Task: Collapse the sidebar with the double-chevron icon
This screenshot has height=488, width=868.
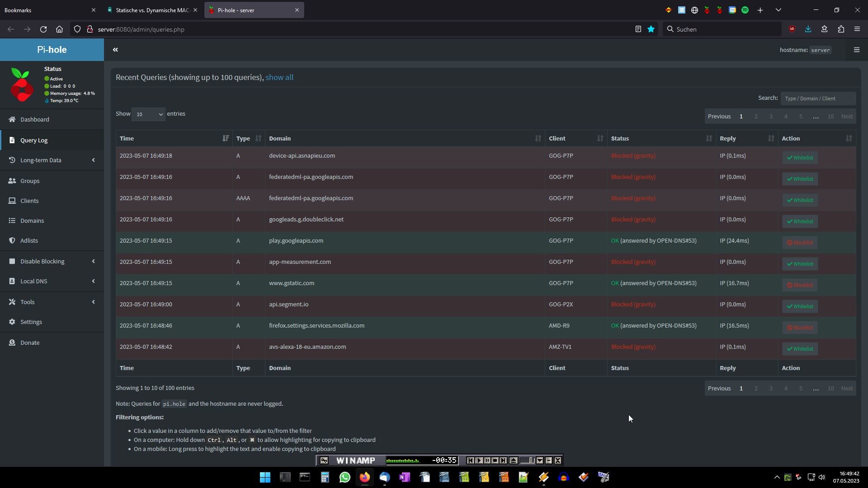Action: click(x=115, y=50)
